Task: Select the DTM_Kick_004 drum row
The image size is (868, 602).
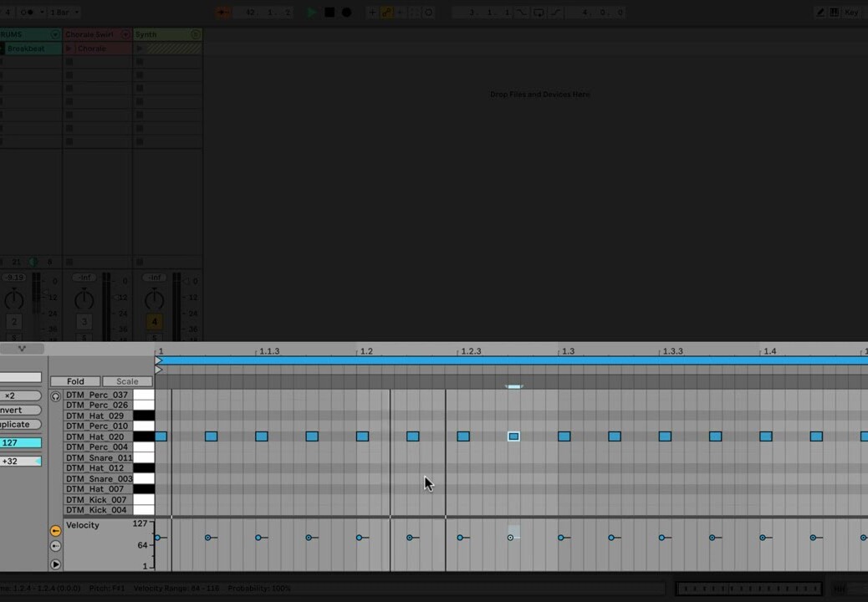Action: [98, 510]
